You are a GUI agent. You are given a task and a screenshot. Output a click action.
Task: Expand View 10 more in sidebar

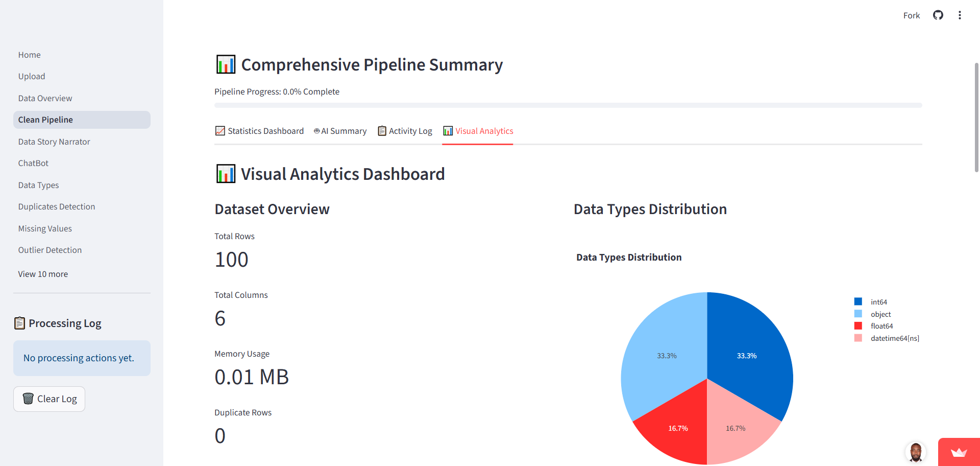point(43,274)
